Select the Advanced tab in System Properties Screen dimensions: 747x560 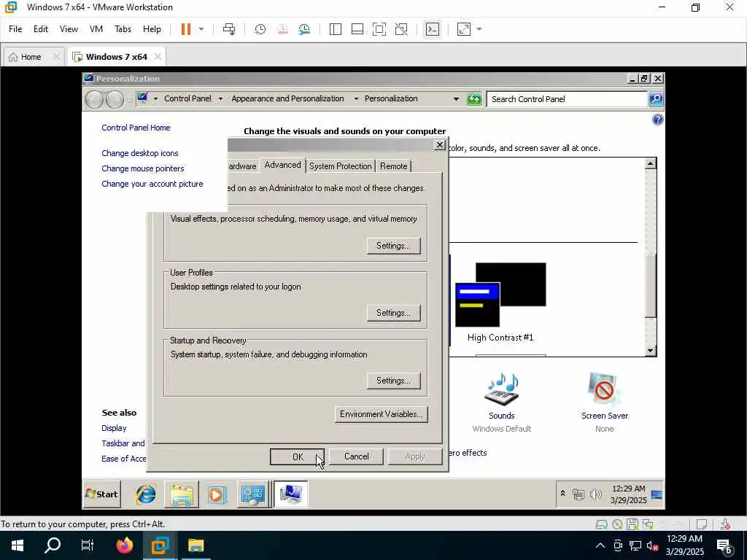[282, 165]
